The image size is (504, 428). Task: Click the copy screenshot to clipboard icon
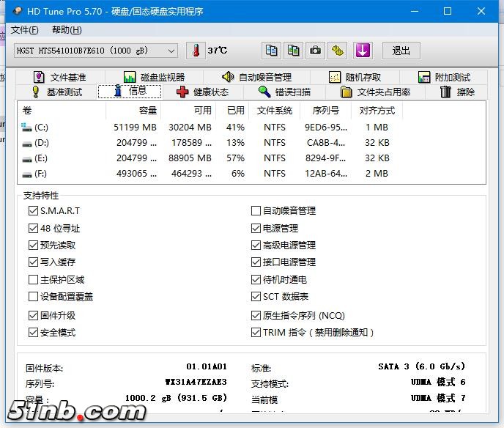tap(293, 51)
